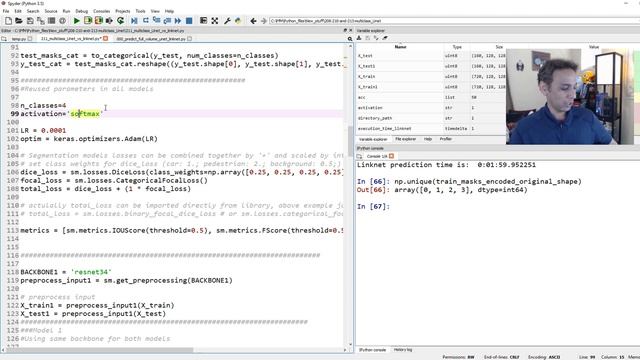Toggle fullscreen mode icon

point(215,20)
